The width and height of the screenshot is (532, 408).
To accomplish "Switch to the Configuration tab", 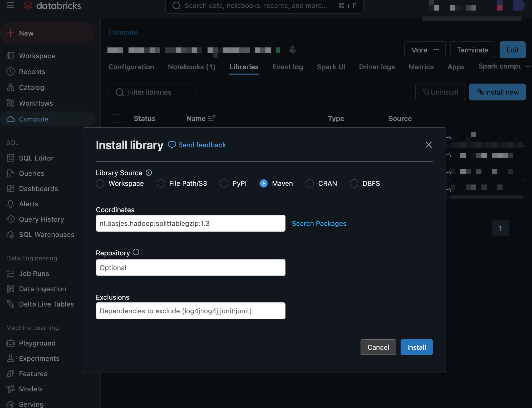I will tap(131, 67).
